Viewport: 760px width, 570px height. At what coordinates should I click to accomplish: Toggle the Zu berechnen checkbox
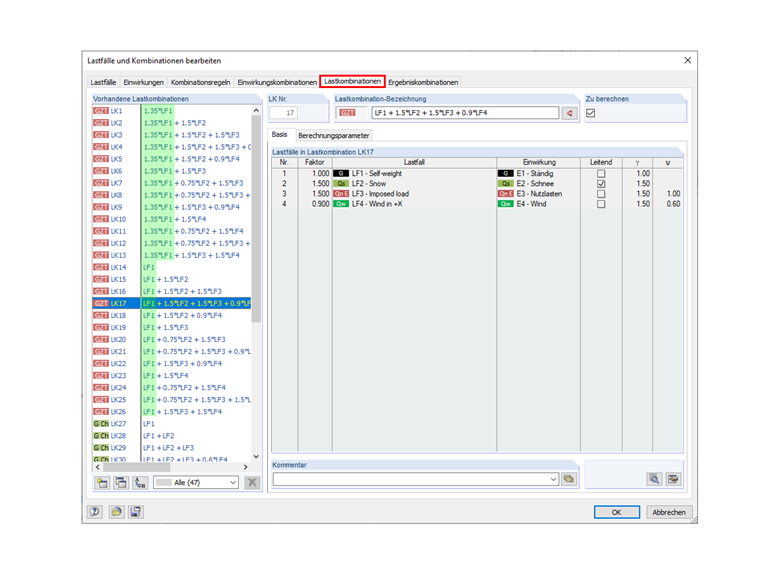pyautogui.click(x=590, y=113)
